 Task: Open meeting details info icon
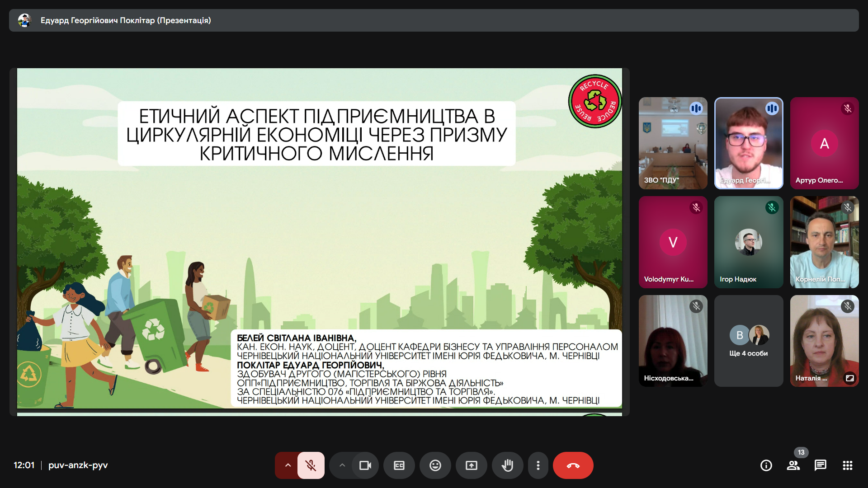(x=766, y=465)
